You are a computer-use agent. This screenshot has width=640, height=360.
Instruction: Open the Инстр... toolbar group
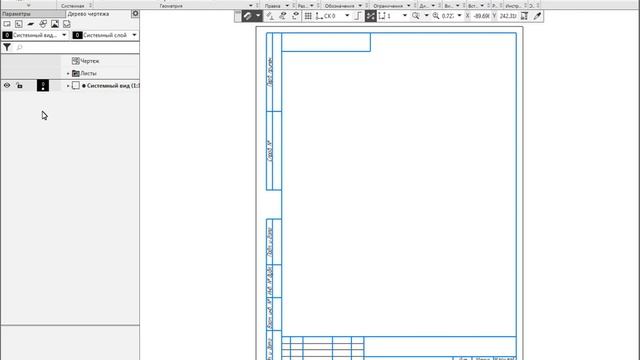click(513, 6)
